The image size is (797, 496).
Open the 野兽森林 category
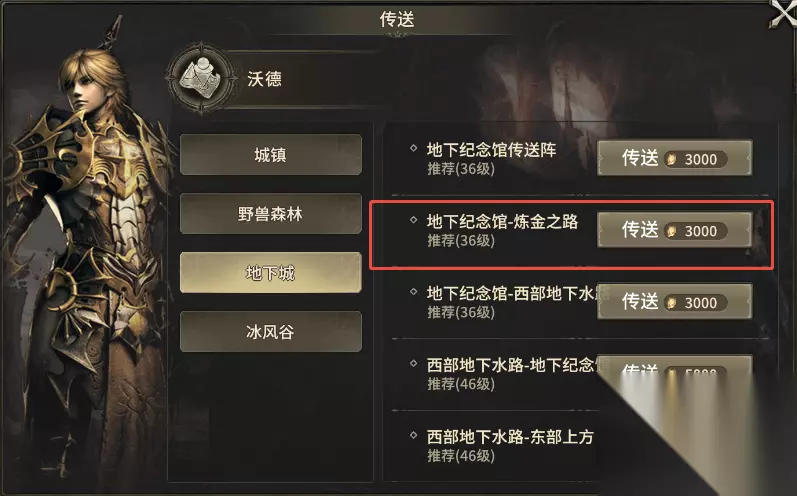coord(271,213)
